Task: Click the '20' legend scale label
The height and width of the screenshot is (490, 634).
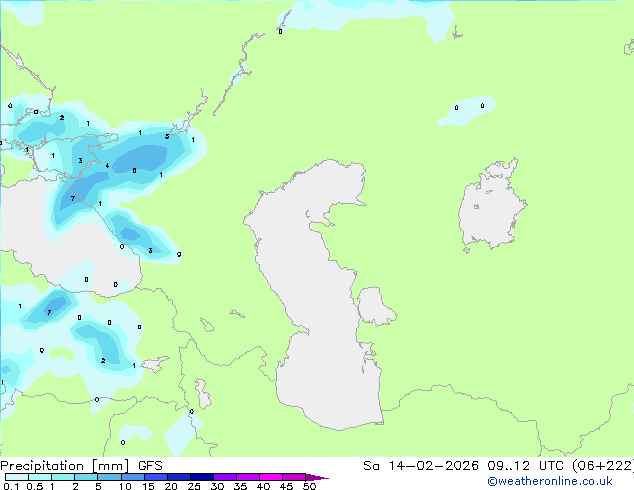Action: click(171, 486)
